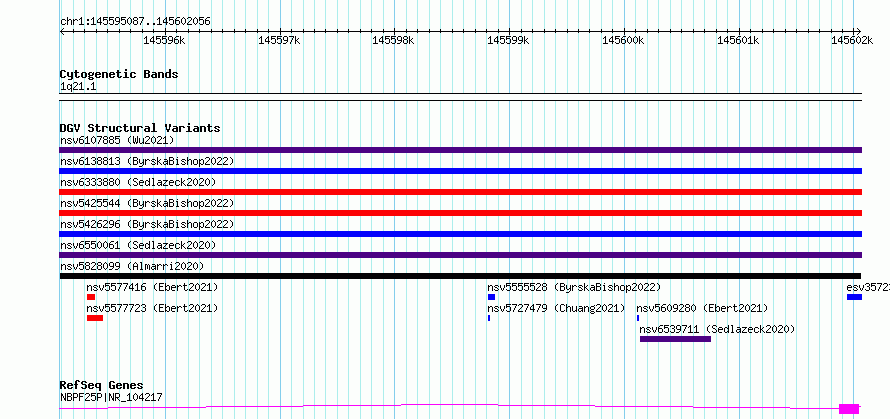Select the tiny nsv5727479 (Chuang2021) marker

point(489,318)
